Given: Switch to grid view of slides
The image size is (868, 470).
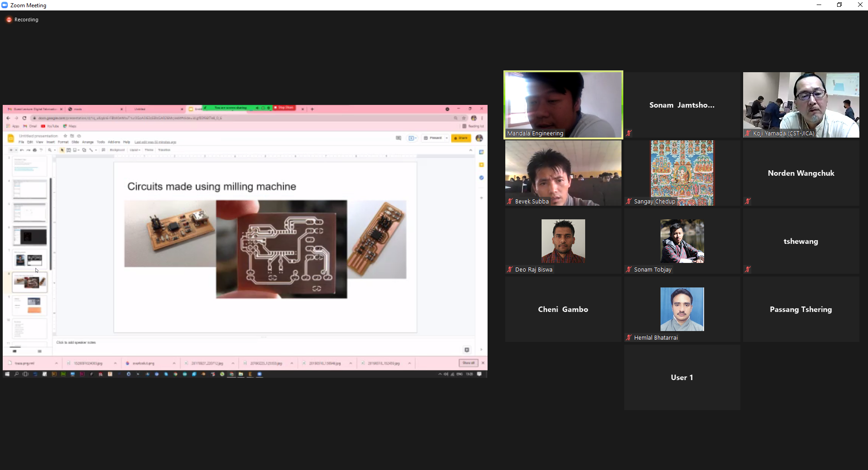Looking at the screenshot, I should tap(39, 351).
